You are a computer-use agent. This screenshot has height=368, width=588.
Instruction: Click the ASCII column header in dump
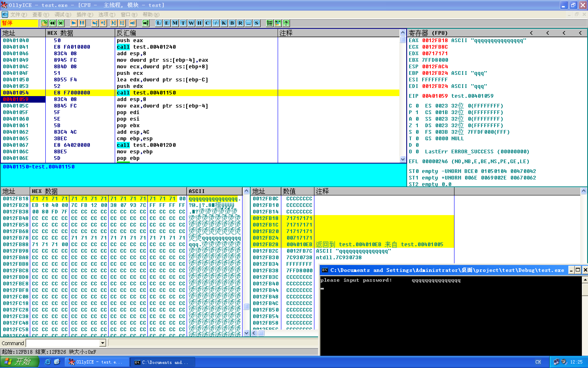(x=215, y=191)
